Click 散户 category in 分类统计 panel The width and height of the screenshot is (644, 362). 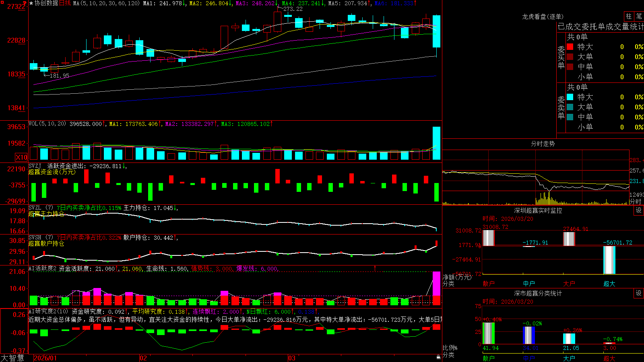pos(489,358)
